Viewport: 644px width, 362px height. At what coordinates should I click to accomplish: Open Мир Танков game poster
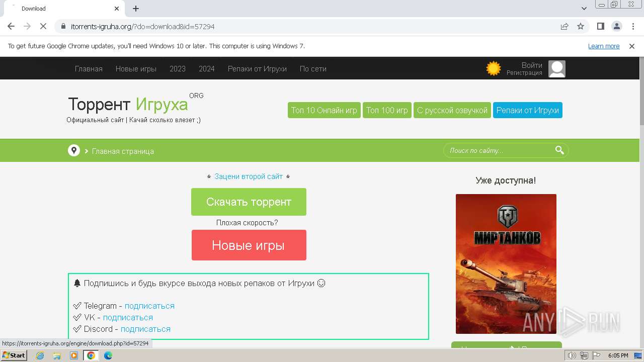point(506,264)
